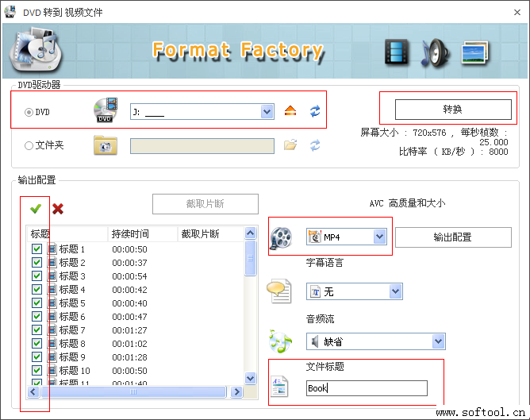Viewport: 530px width, 420px height.
Task: Click the title list scroll up arrow
Action: [251, 233]
